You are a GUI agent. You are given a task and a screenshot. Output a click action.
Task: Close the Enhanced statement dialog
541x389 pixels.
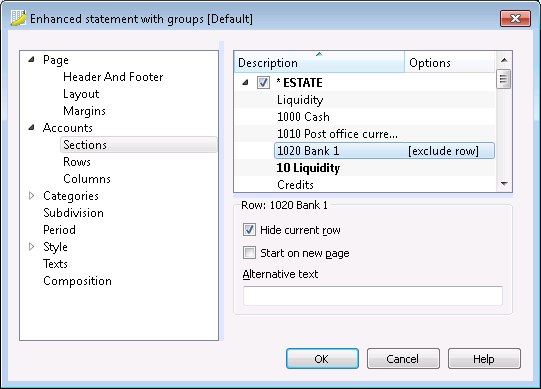pyautogui.click(x=515, y=18)
